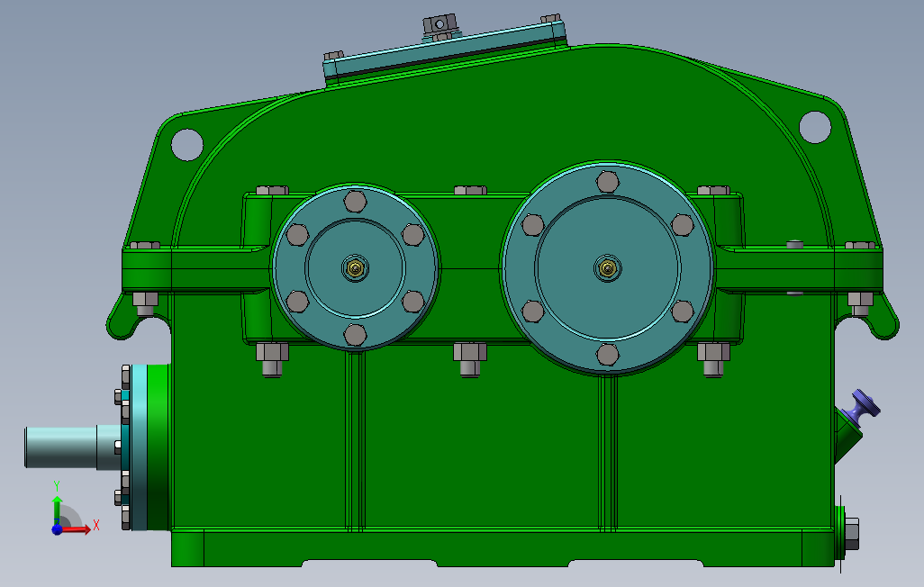Select the larger right bearing end cover
Viewport: 924px width, 587px height.
click(608, 268)
